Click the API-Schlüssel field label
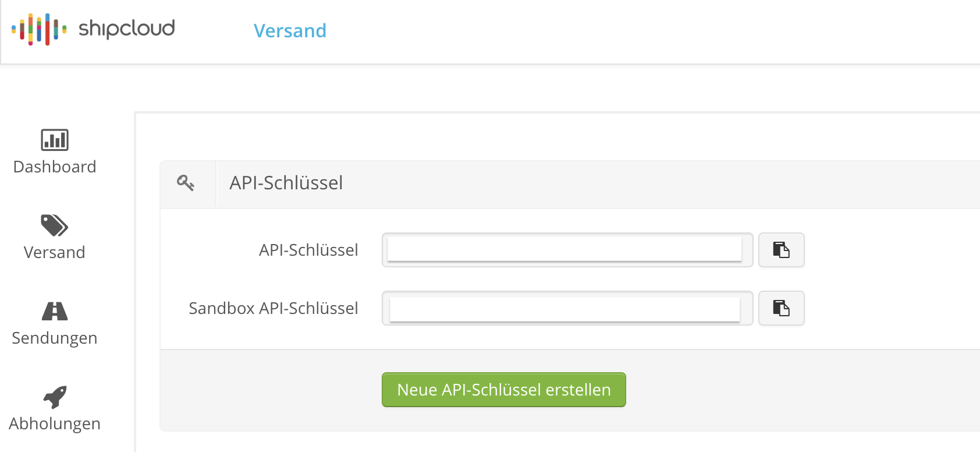Screen dimensions: 980x452 tap(309, 250)
